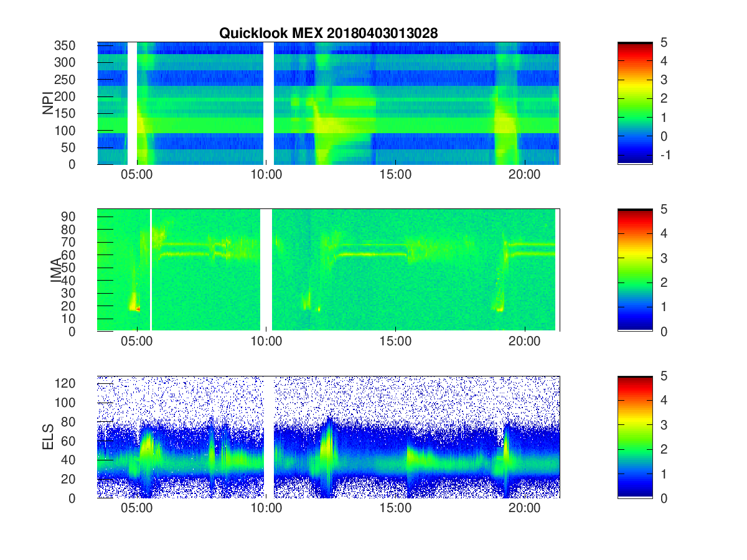This screenshot has height=560, width=747.
Task: Click 05:00 tick label below NPI panel
Action: click(137, 175)
